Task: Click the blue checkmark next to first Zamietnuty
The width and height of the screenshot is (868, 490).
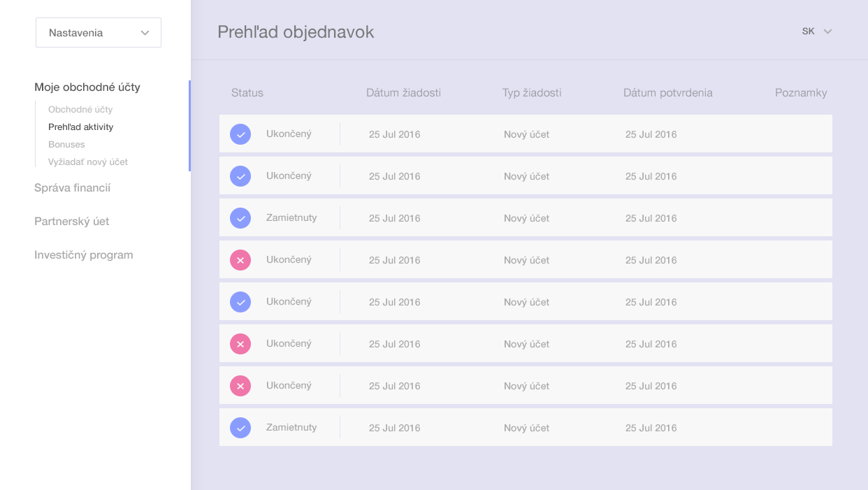Action: [240, 218]
